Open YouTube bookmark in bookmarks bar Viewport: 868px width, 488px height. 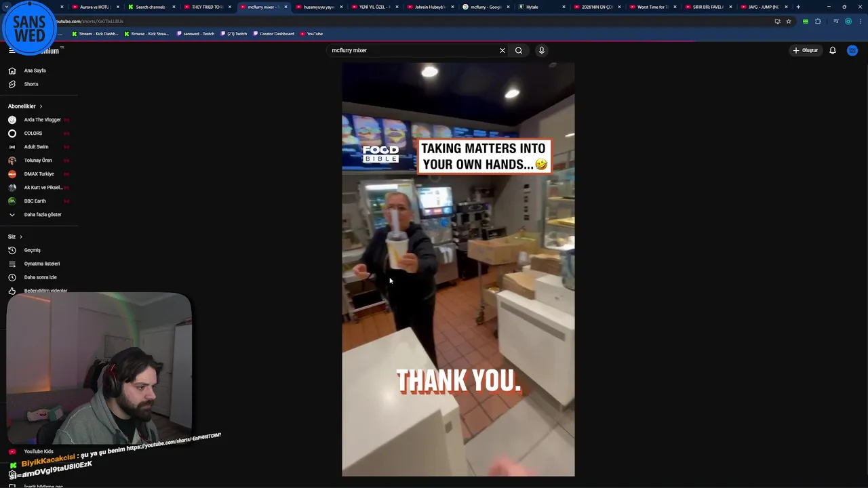311,34
